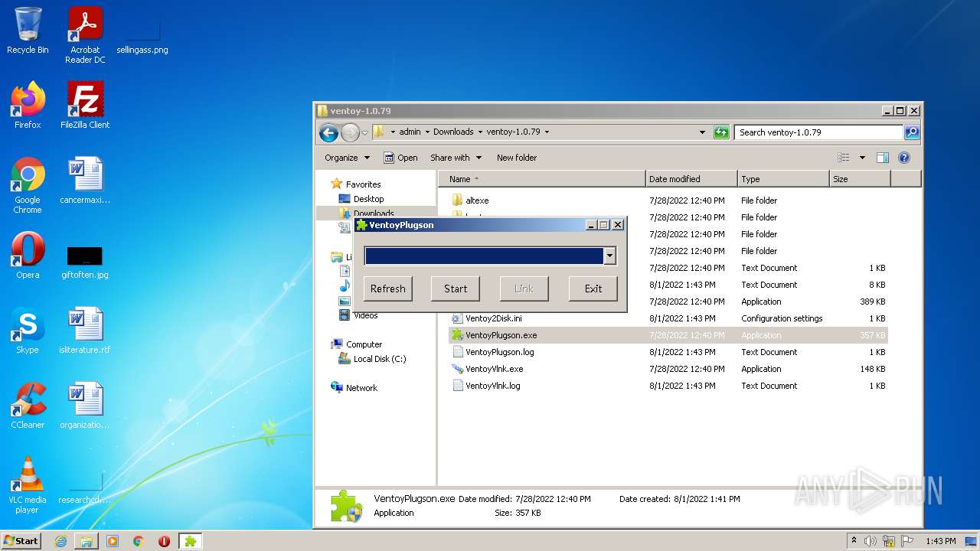
Task: Click Chrome icon in taskbar
Action: [139, 541]
